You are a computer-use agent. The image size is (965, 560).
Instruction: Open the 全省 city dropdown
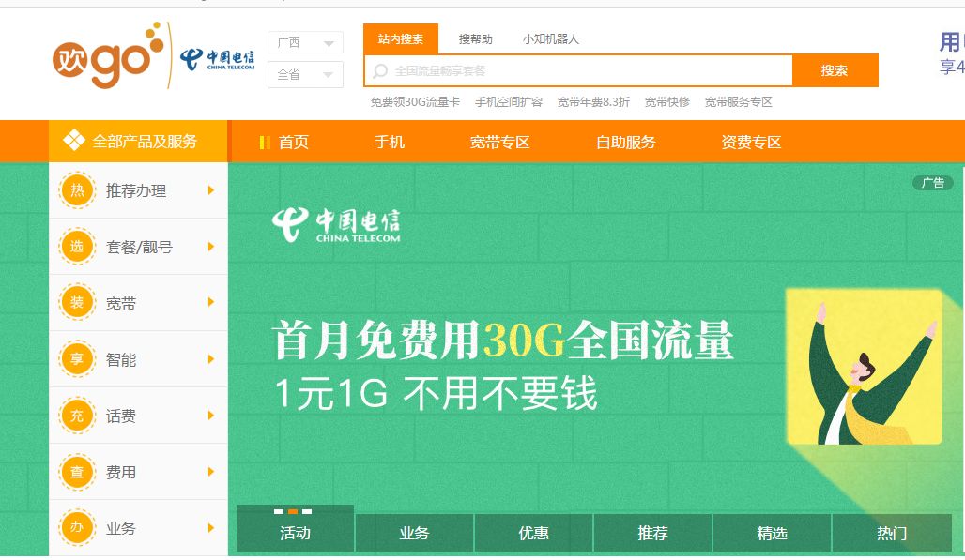[x=305, y=74]
